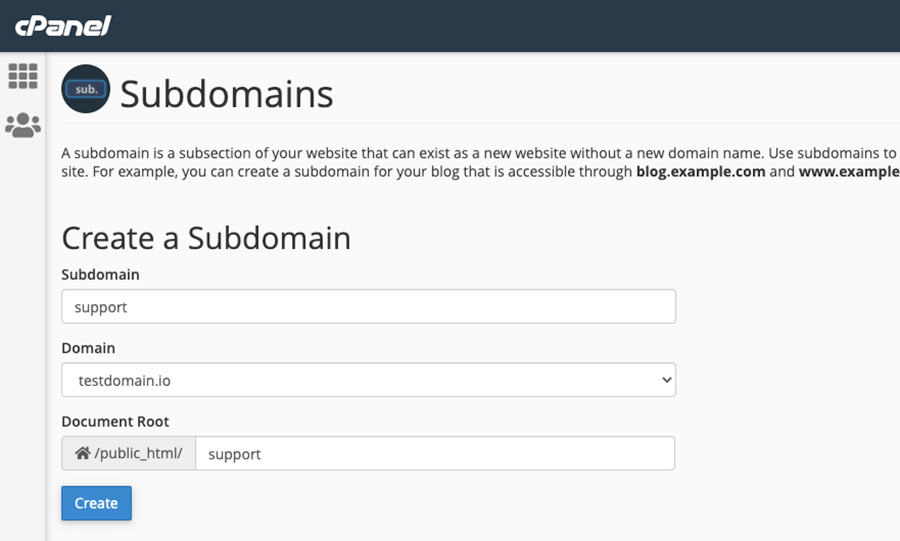
Task: Click the cPanel logo in header
Action: click(62, 25)
